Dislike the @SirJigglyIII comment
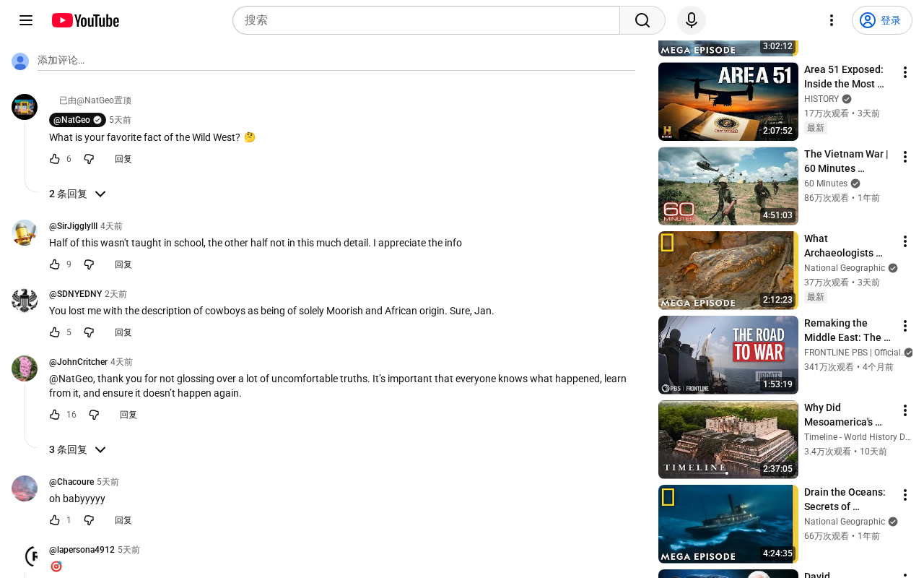Screen dimensions: 924x578 point(89,264)
